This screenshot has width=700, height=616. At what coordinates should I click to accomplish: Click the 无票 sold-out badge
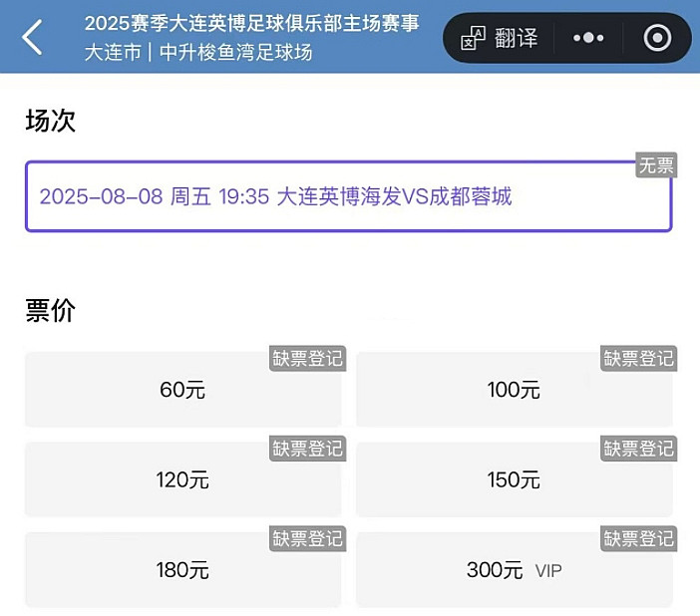tap(656, 165)
